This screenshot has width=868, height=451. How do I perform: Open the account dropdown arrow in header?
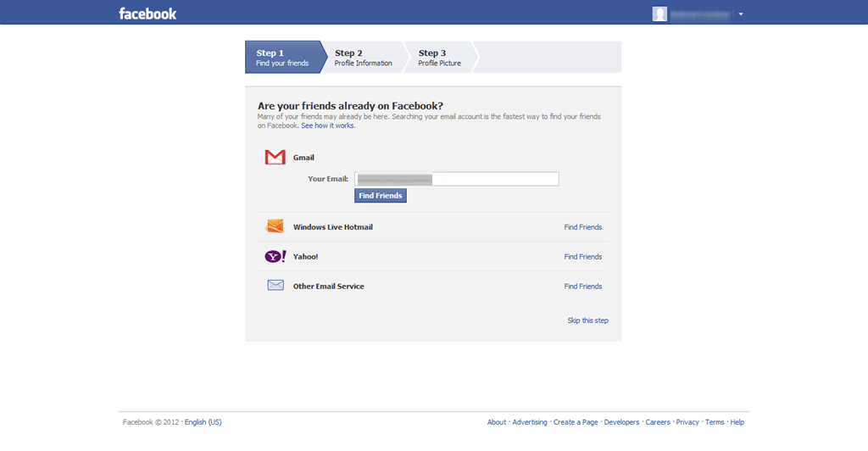coord(741,14)
